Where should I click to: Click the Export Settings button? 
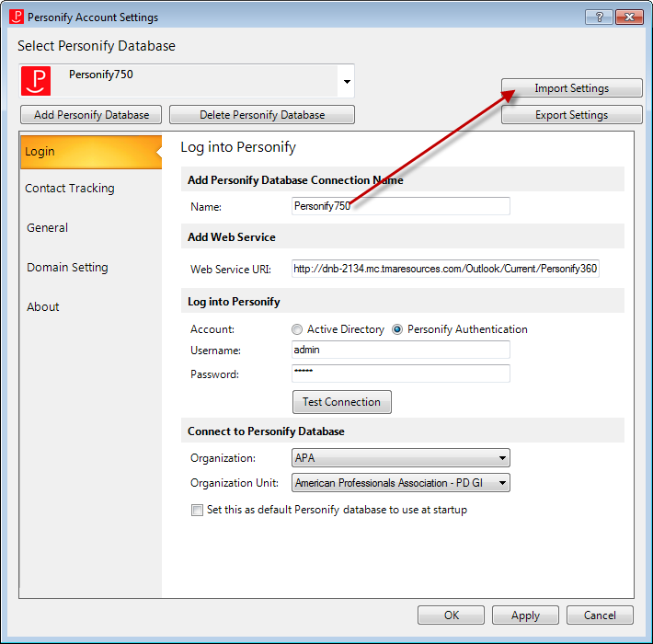point(572,115)
